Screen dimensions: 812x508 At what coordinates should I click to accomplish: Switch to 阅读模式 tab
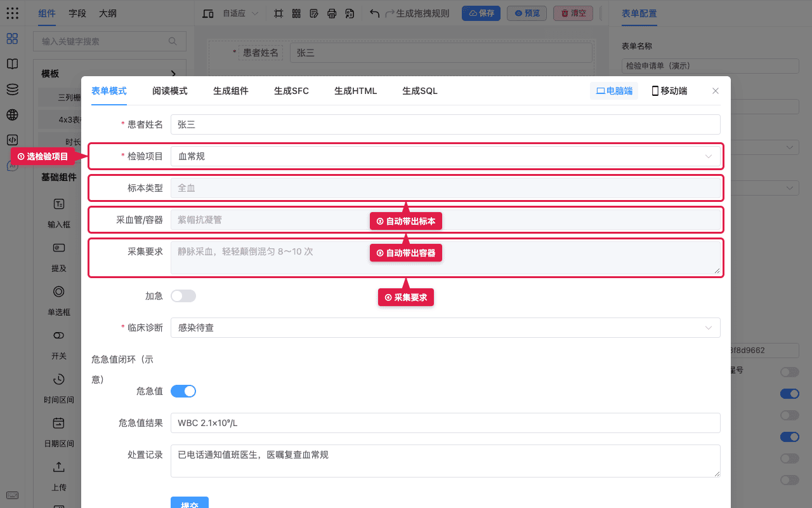(170, 91)
